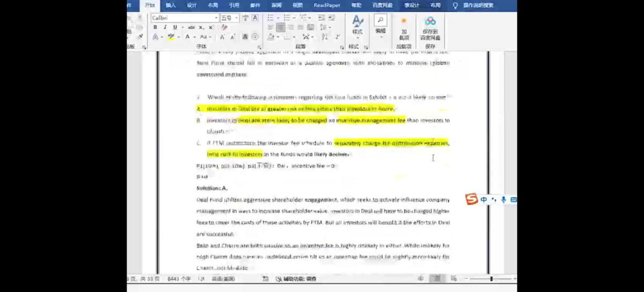The image size is (644, 292).
Task: Open the 插入 (Insert) tab
Action: (x=171, y=5)
